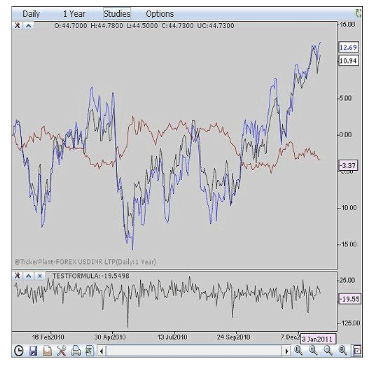This screenshot has height=369, width=385.
Task: Open the 1 Year range menu
Action: (74, 14)
